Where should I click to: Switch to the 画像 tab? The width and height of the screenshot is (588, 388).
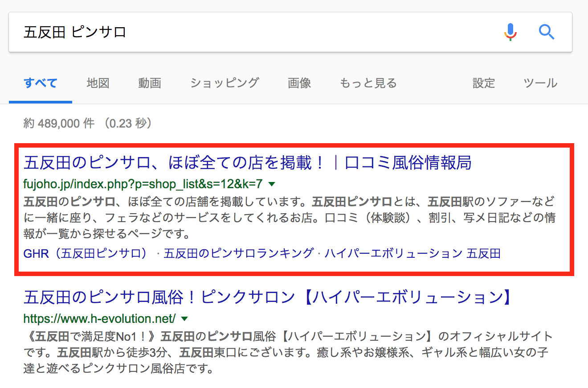pos(299,83)
